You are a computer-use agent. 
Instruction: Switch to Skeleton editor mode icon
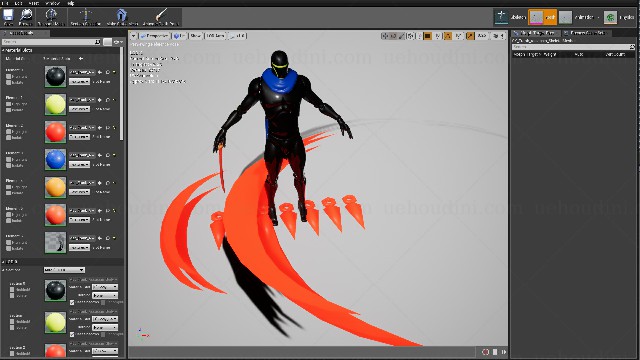coord(501,17)
